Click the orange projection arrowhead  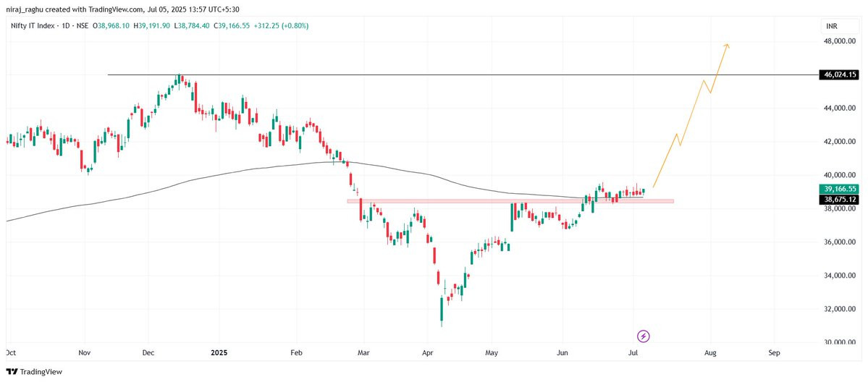(726, 46)
